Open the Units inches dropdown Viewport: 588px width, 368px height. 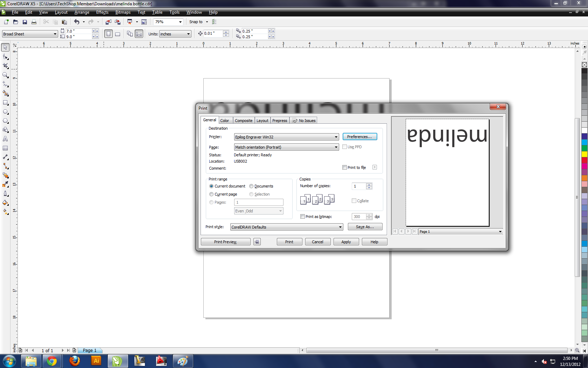(x=175, y=34)
